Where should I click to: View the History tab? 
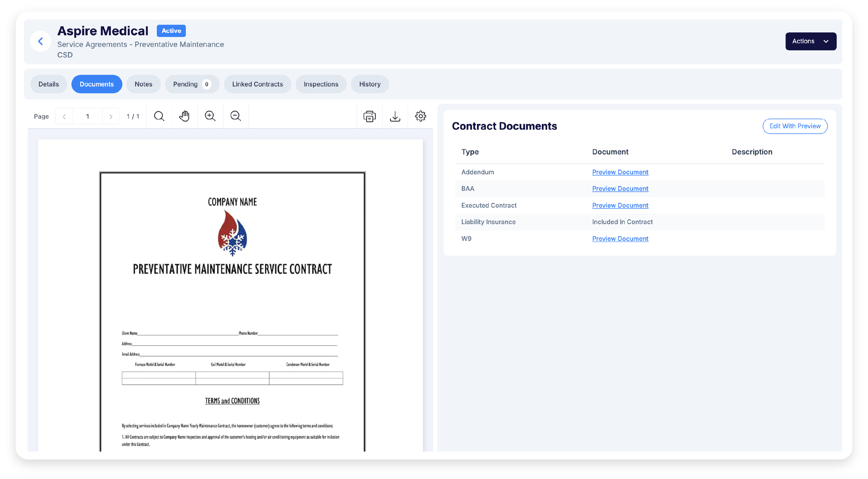(370, 84)
